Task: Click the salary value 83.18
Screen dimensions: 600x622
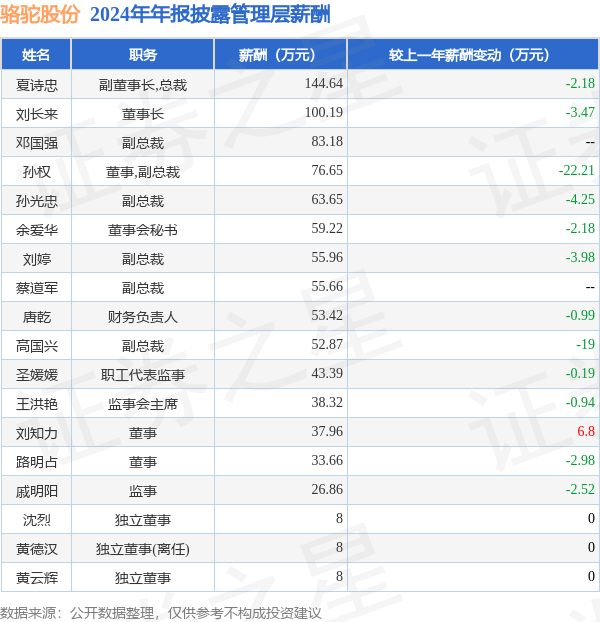Action: (x=327, y=141)
